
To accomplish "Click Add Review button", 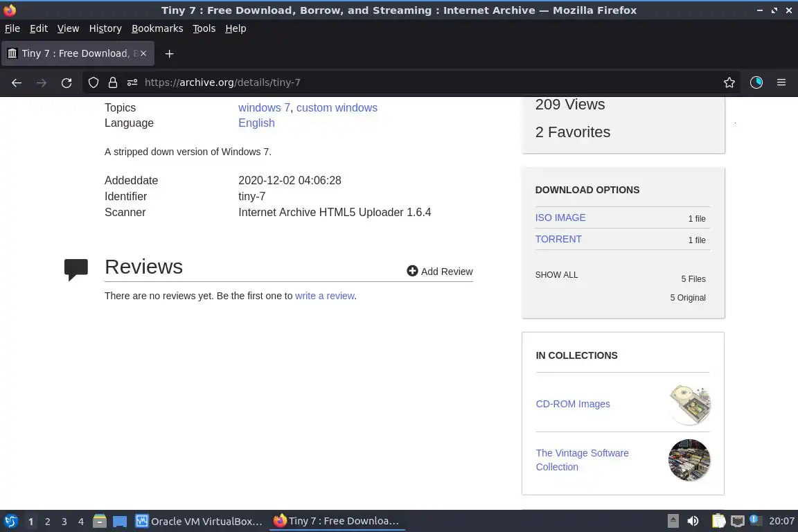I will pos(440,272).
